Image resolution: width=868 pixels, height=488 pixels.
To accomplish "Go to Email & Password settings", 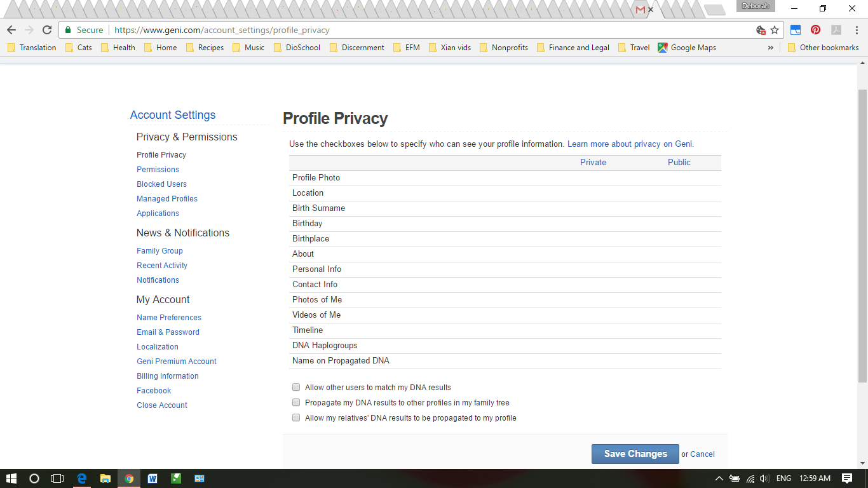I will click(168, 332).
